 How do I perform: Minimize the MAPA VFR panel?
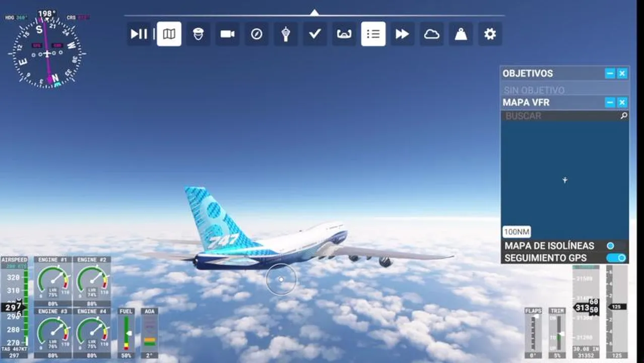tap(610, 103)
